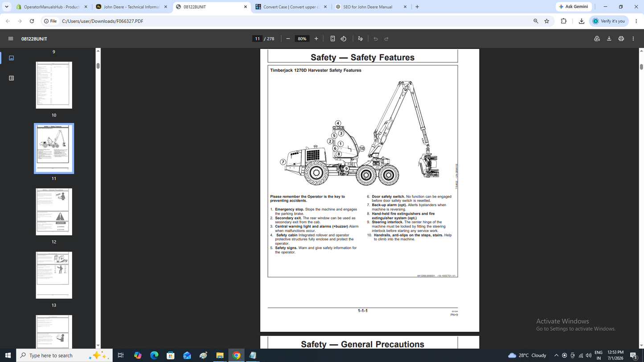The image size is (644, 362).
Task: Click the fit to page icon
Action: (332, 39)
